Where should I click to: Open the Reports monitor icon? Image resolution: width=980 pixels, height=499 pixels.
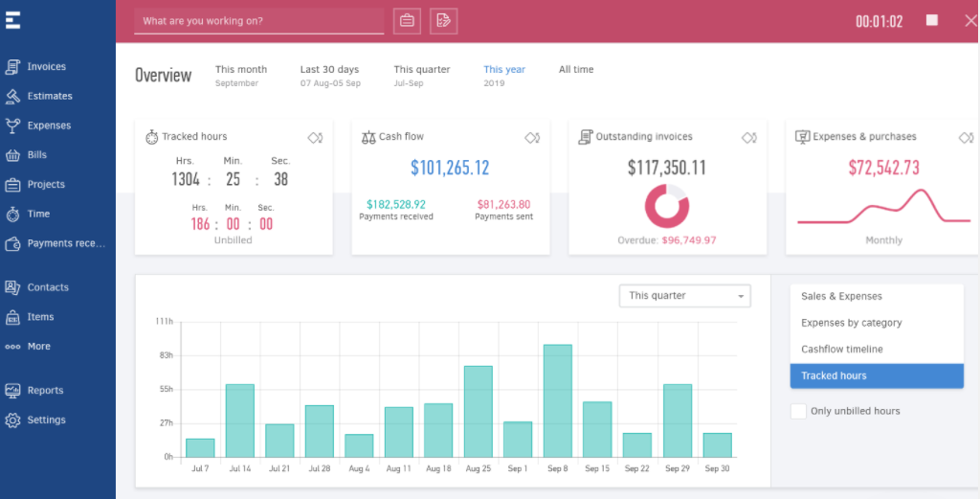pyautogui.click(x=12, y=390)
